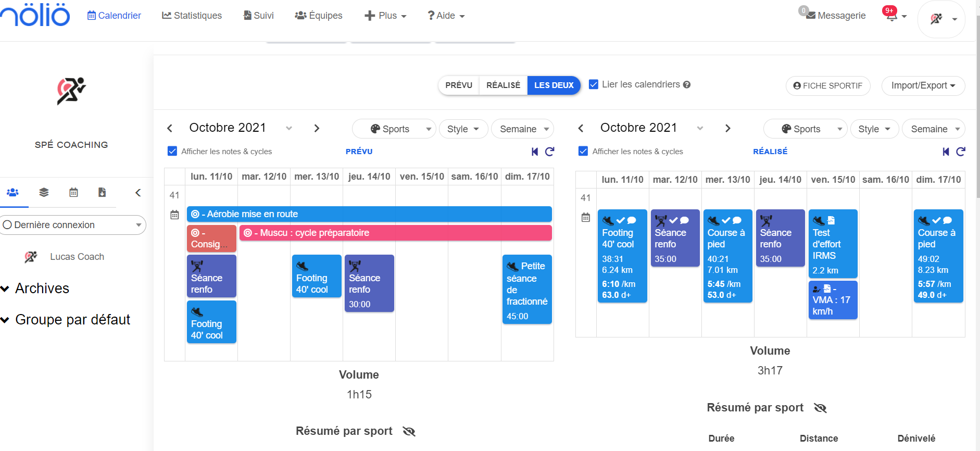Open Sports filter dropdown in Prévu calendar
Screen dimensions: 980x451
point(394,129)
